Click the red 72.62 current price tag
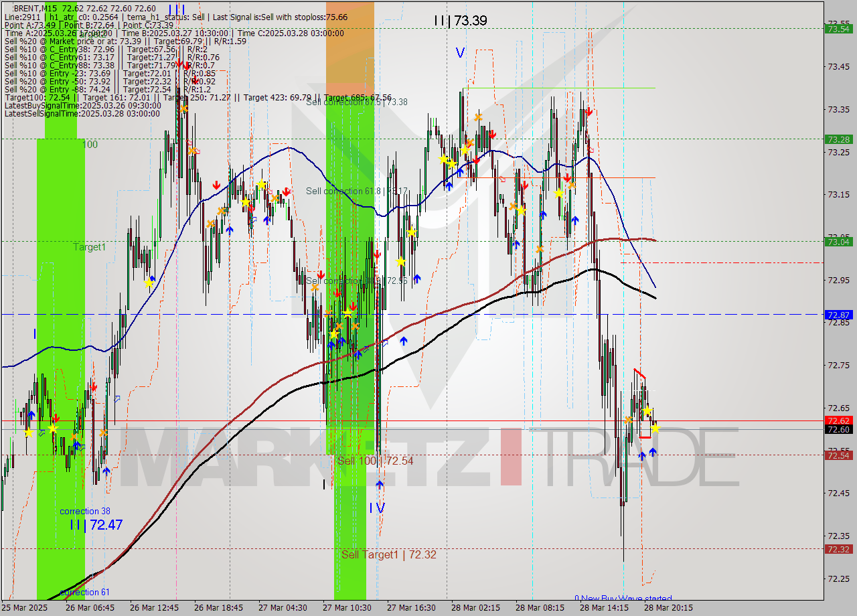This screenshot has width=857, height=616. coord(840,420)
